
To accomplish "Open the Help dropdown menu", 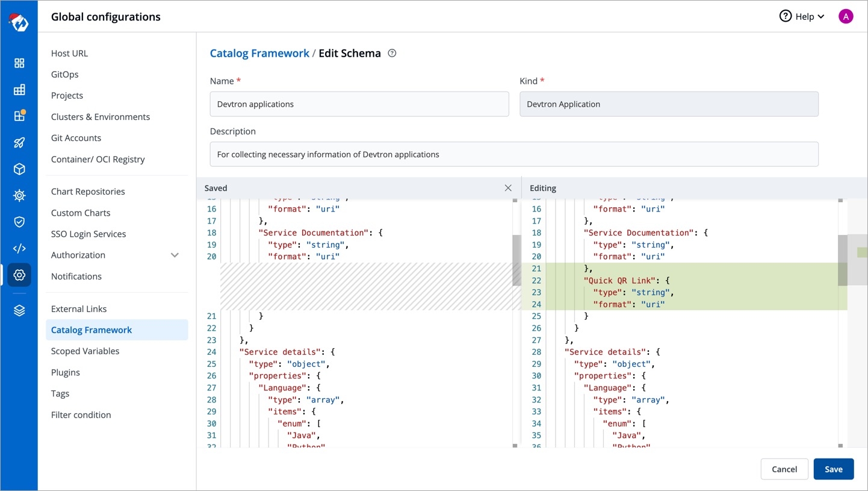I will coord(802,16).
